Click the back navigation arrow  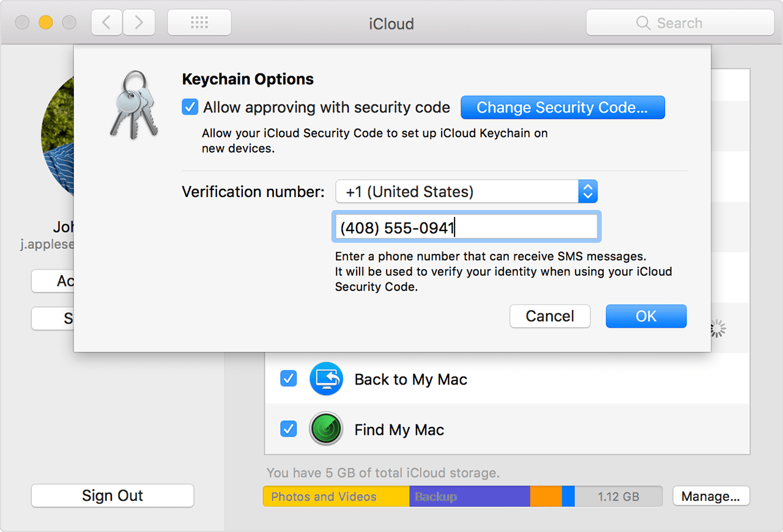click(x=106, y=23)
